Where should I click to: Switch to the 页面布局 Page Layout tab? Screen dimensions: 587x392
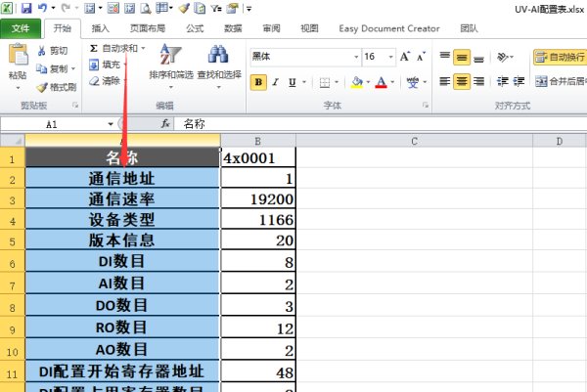click(x=148, y=28)
